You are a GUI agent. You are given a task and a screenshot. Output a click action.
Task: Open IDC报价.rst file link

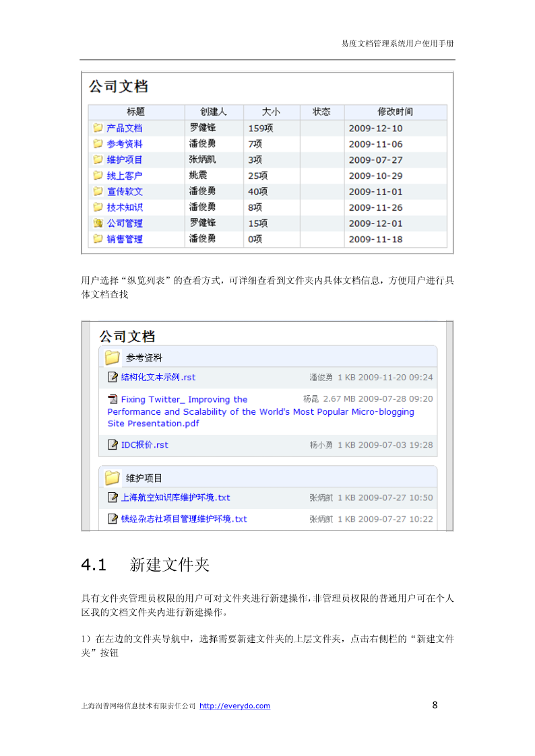click(x=145, y=444)
